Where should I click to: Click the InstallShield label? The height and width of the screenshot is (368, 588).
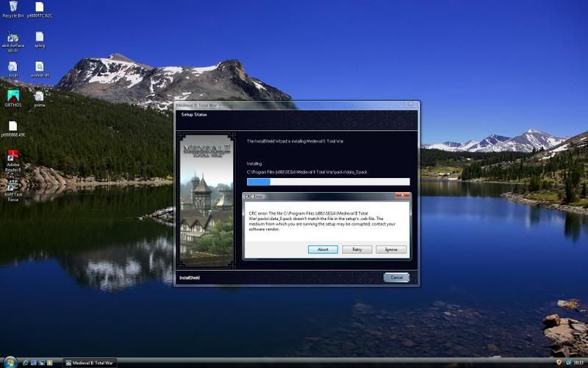(190, 278)
